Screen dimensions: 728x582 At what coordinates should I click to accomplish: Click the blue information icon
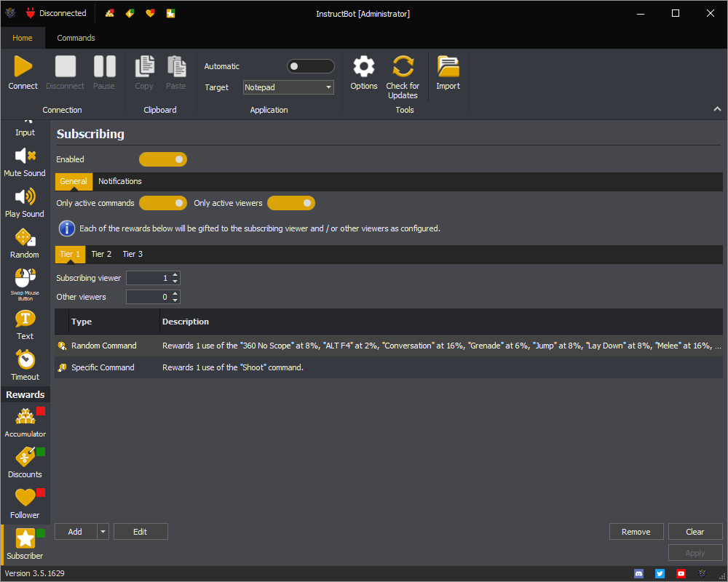tap(67, 228)
